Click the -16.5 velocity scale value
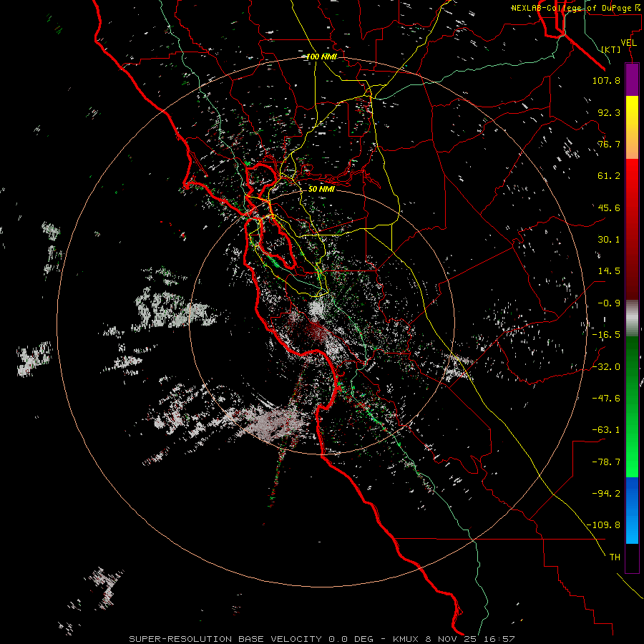Screen dimensions: 644x644 (606, 335)
